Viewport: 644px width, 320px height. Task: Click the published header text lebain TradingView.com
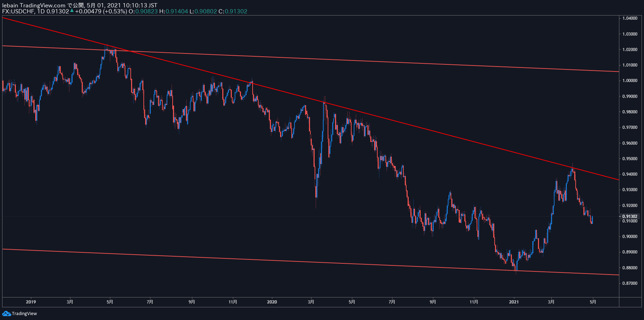click(x=34, y=5)
